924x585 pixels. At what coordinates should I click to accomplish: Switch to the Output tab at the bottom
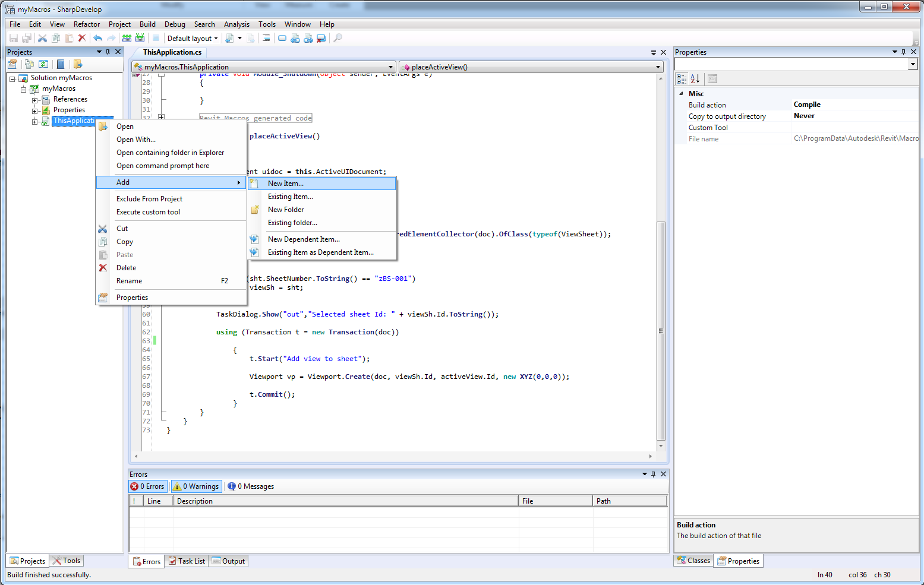tap(228, 560)
